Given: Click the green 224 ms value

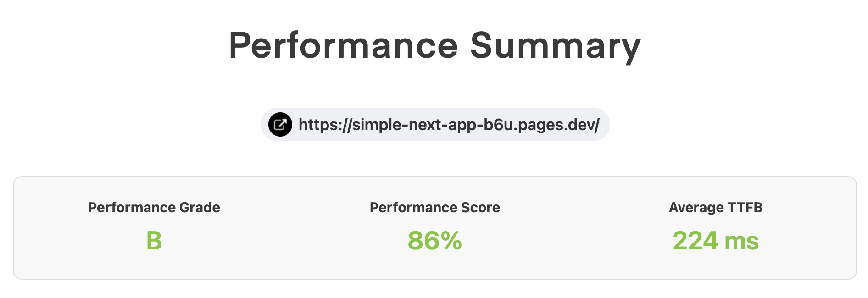Looking at the screenshot, I should pos(715,241).
